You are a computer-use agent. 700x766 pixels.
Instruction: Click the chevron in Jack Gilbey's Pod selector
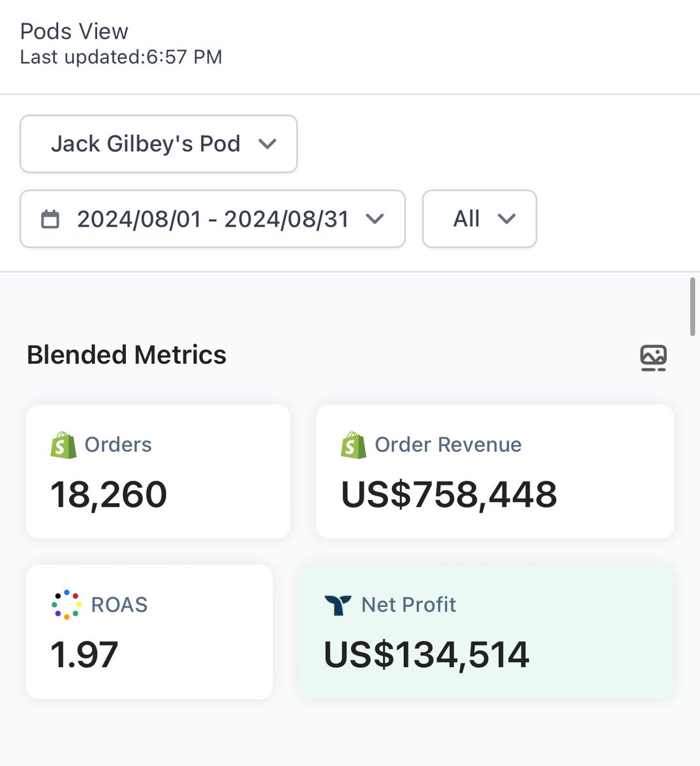(267, 144)
